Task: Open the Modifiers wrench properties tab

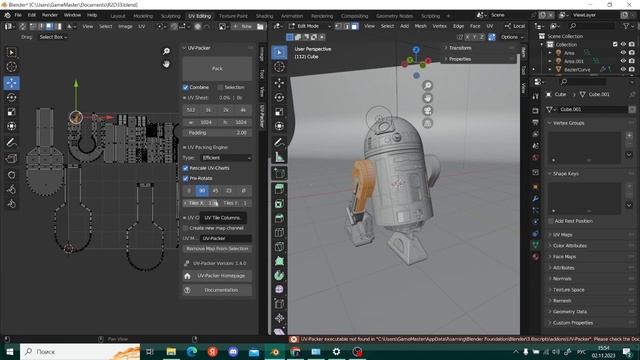Action: [x=536, y=199]
